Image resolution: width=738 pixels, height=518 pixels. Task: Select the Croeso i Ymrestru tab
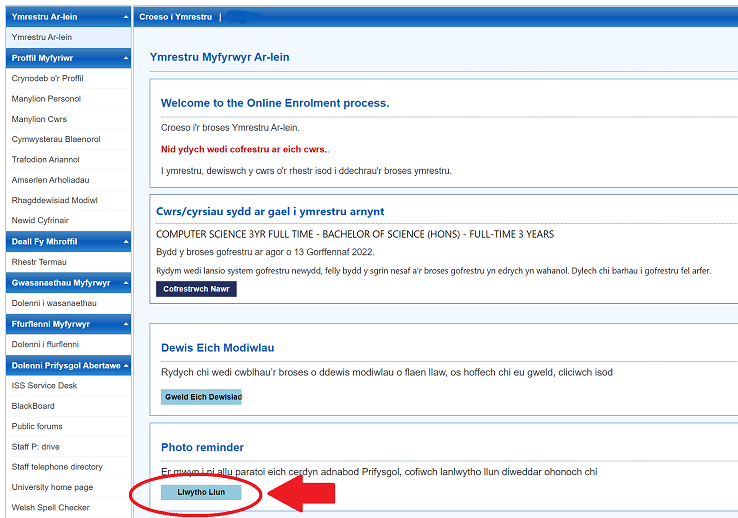[x=175, y=17]
